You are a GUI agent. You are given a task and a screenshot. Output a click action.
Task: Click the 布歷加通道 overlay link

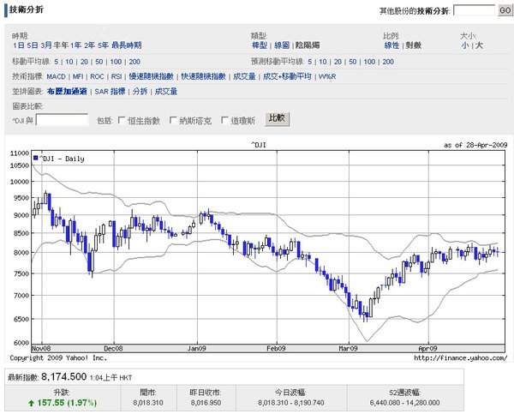67,91
